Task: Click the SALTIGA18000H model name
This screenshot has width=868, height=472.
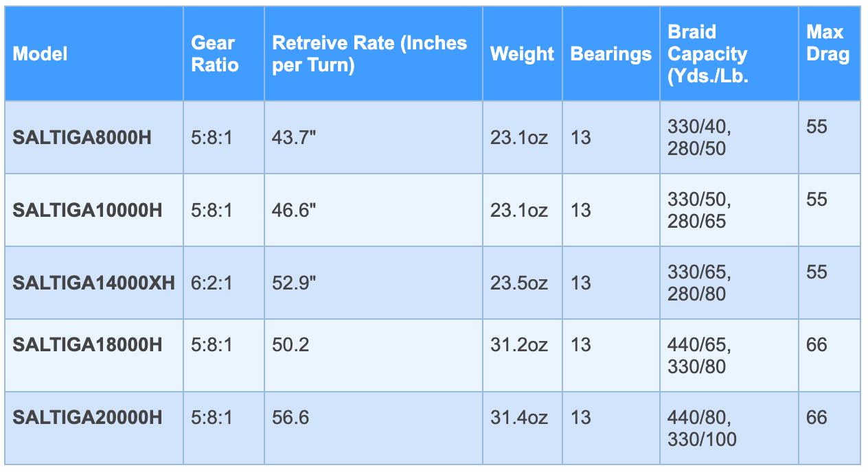Action: [87, 344]
